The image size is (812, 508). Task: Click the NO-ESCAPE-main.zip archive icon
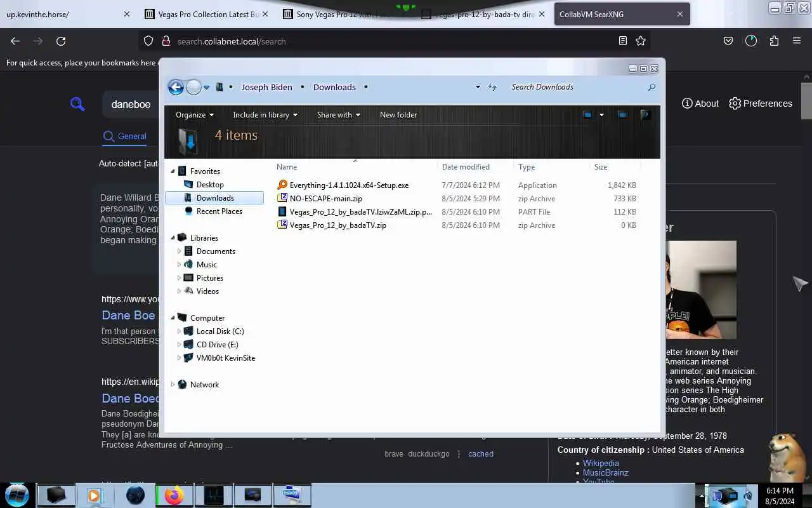tap(282, 198)
